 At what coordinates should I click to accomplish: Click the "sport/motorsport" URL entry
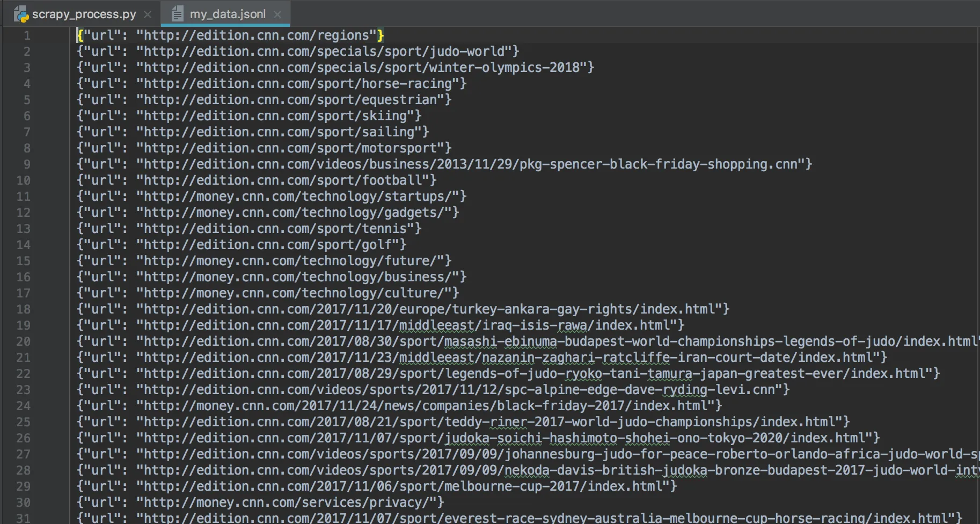click(x=264, y=148)
